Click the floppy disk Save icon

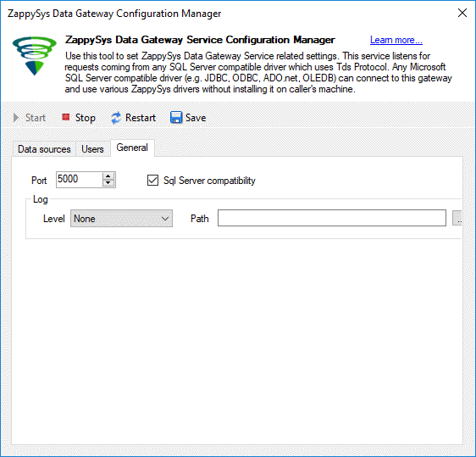tap(176, 118)
